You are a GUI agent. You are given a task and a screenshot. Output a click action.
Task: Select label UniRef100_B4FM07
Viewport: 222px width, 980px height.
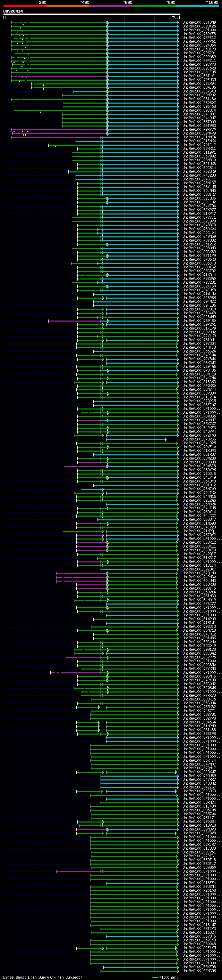click(x=199, y=114)
